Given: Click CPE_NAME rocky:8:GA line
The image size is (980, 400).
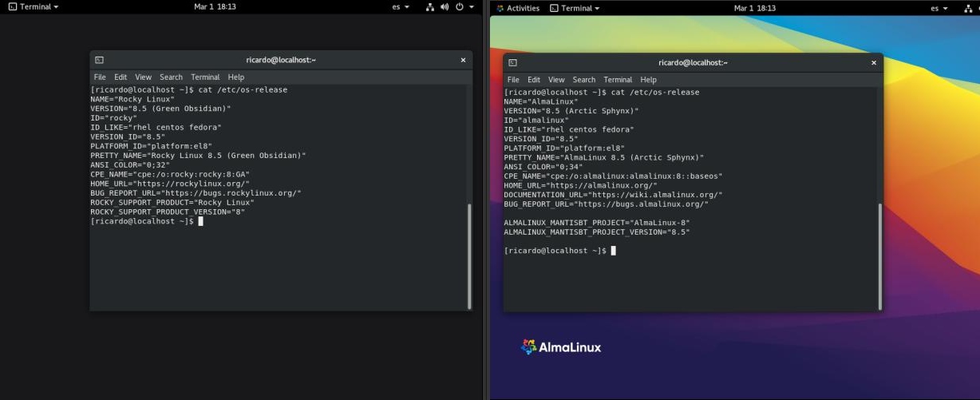Looking at the screenshot, I should coord(170,174).
